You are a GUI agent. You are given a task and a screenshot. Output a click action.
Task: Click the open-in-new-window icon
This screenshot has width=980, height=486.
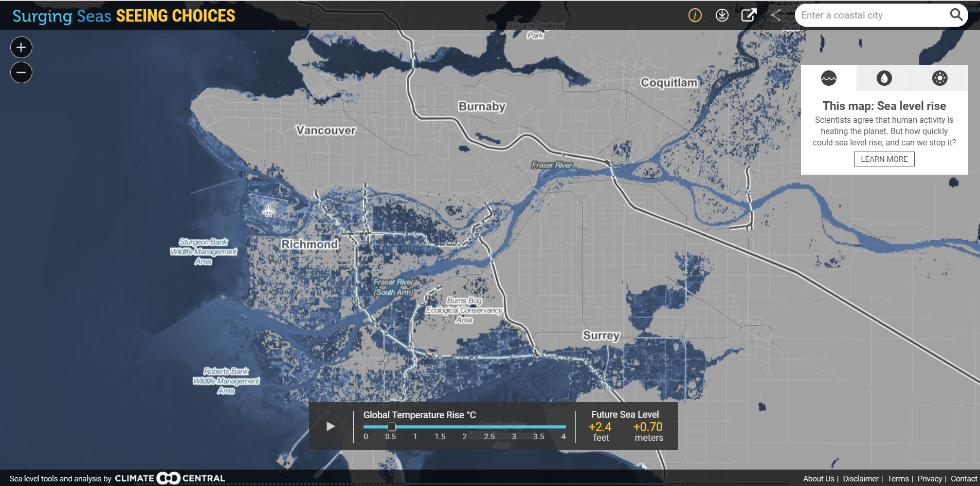749,15
